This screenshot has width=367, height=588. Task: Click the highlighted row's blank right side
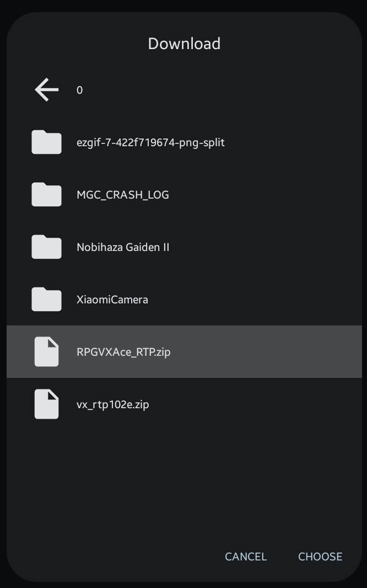click(x=276, y=352)
